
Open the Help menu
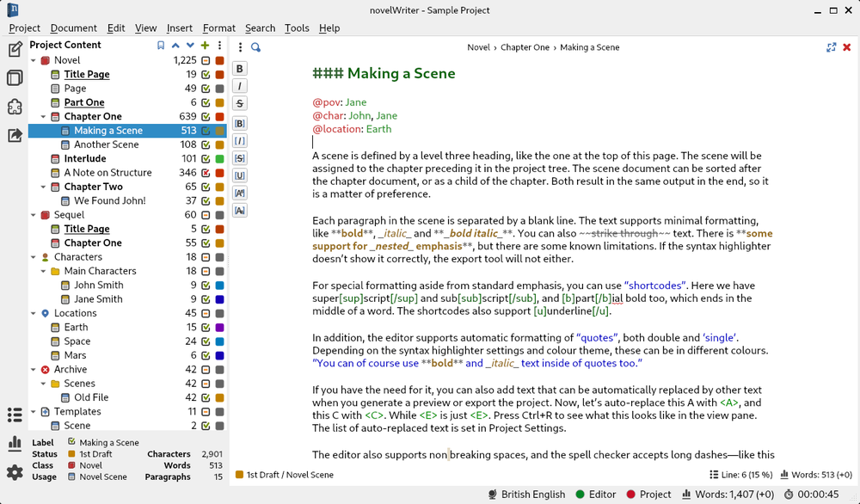(329, 28)
